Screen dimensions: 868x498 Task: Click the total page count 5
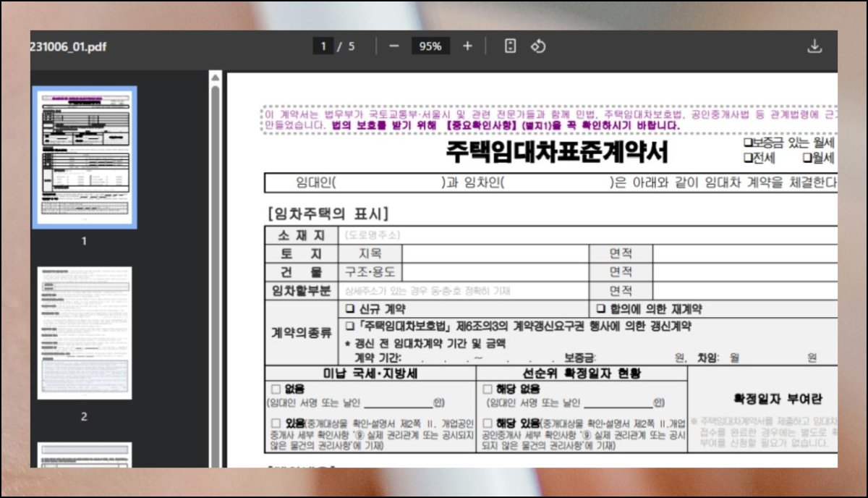pos(352,46)
